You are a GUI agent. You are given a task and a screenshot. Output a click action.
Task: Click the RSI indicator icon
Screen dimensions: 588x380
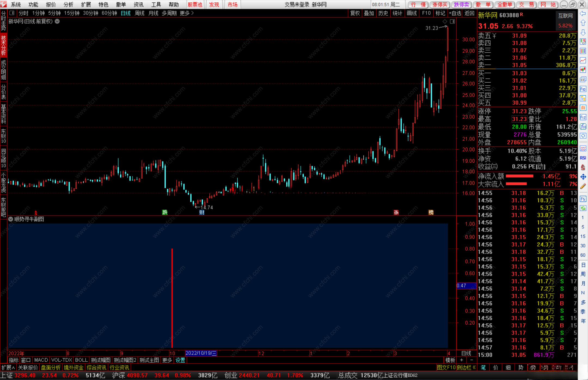tap(583, 158)
